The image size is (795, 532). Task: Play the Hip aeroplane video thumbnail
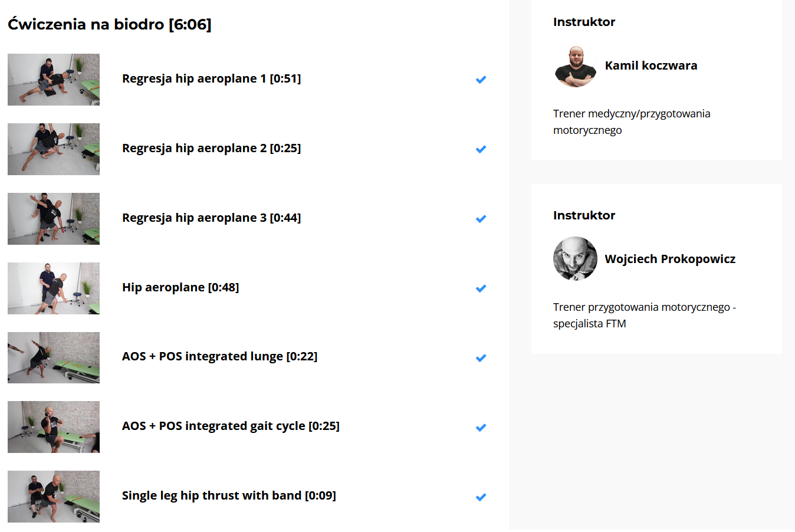pos(54,288)
